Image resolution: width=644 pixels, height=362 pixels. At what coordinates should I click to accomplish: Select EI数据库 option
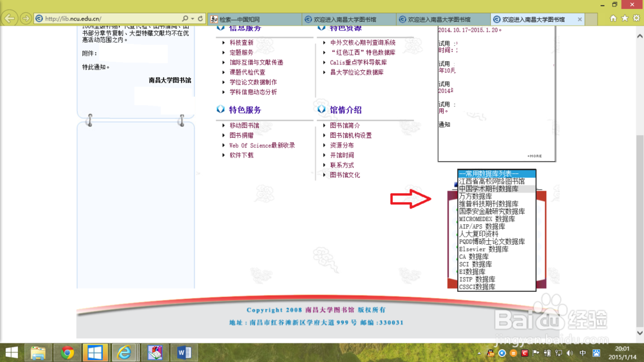point(497,272)
